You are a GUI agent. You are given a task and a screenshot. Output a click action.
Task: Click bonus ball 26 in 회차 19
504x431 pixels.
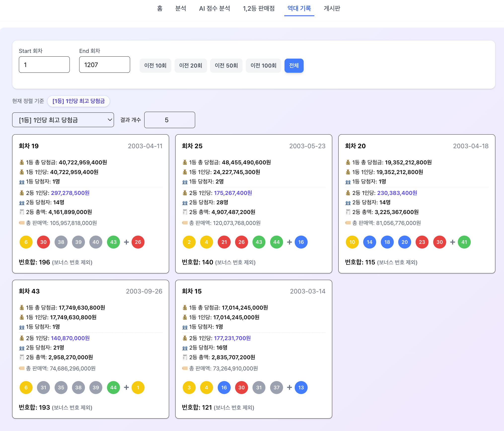coord(138,242)
